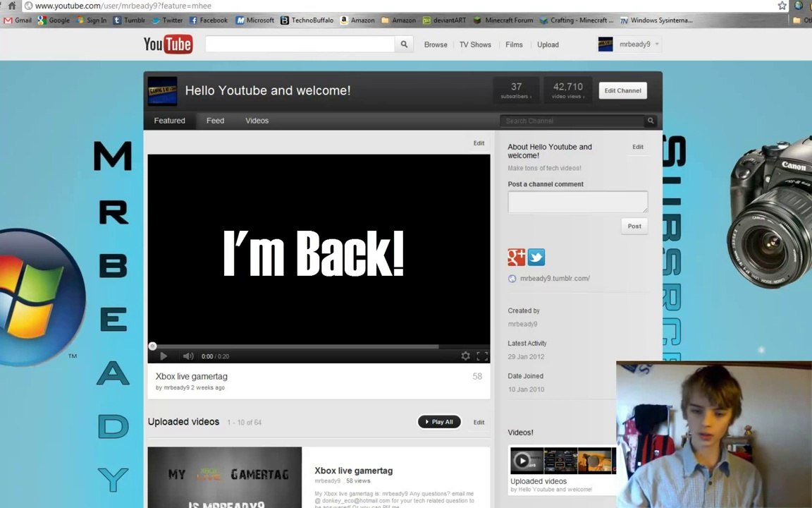Click the 'mrbeady9' Created by text
Viewport: 812px width, 508px height.
coord(522,324)
